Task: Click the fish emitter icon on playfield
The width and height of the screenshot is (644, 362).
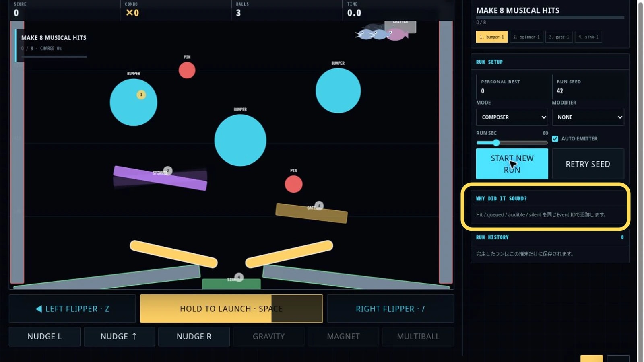Action: (x=382, y=33)
